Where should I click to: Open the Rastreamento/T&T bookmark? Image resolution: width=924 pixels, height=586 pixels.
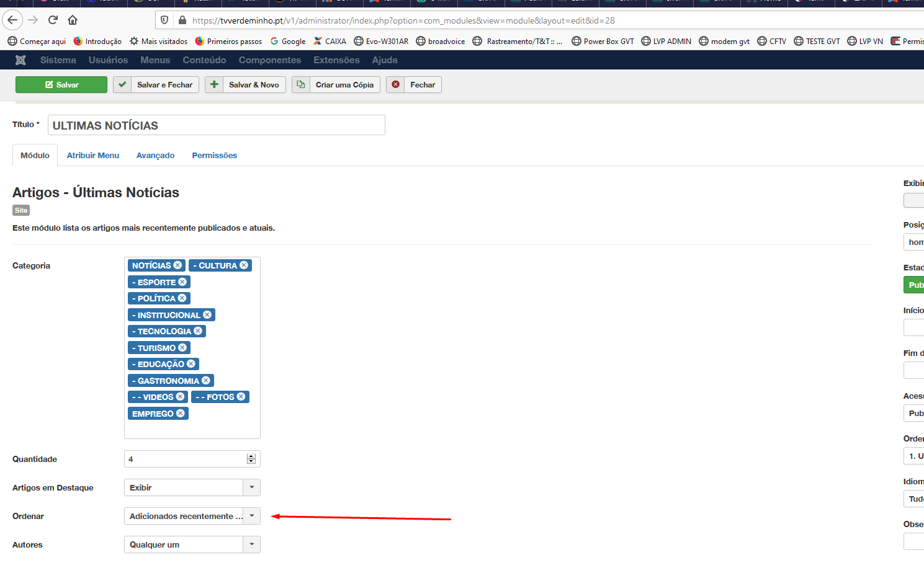[518, 42]
